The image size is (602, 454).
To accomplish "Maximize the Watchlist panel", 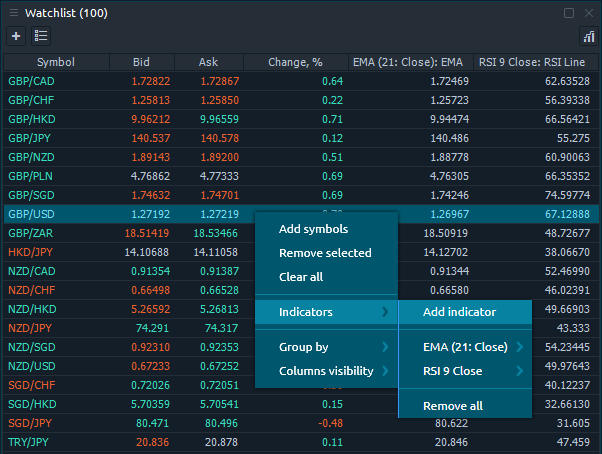I will [569, 13].
